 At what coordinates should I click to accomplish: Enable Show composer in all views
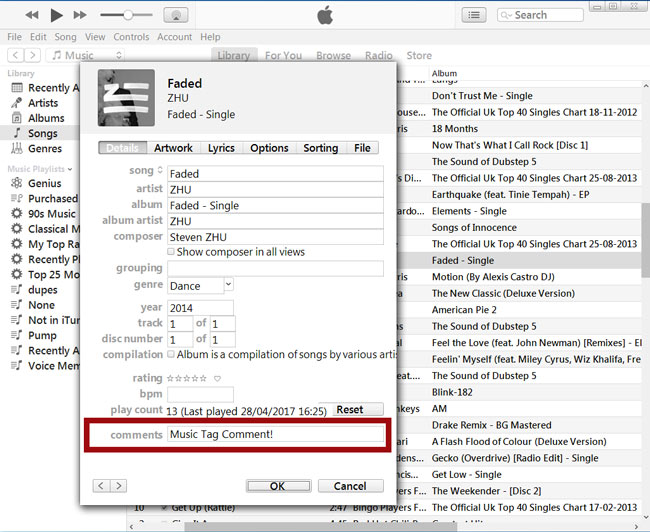(171, 252)
